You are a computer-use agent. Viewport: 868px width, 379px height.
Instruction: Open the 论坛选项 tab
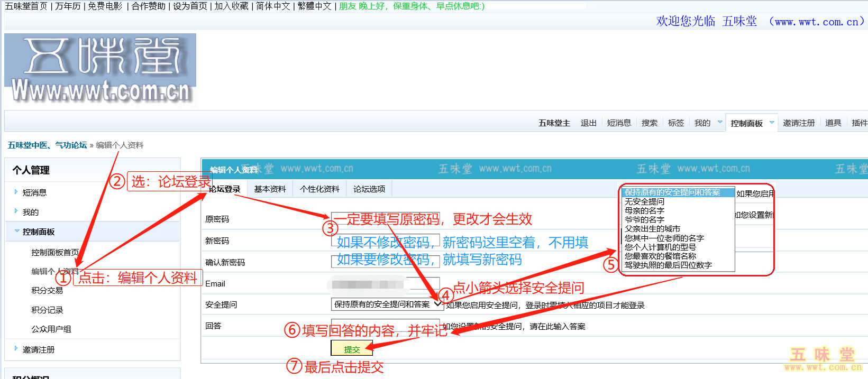tap(369, 189)
